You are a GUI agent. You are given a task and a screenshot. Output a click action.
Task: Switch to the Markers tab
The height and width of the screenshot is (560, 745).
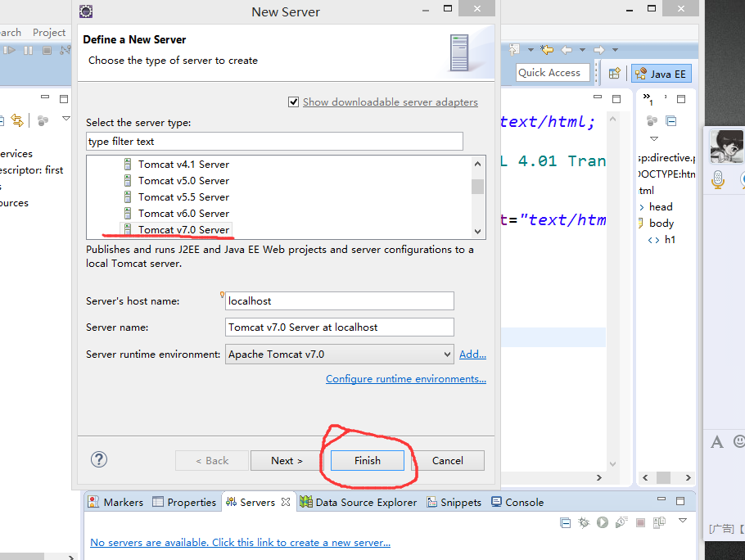(x=116, y=502)
